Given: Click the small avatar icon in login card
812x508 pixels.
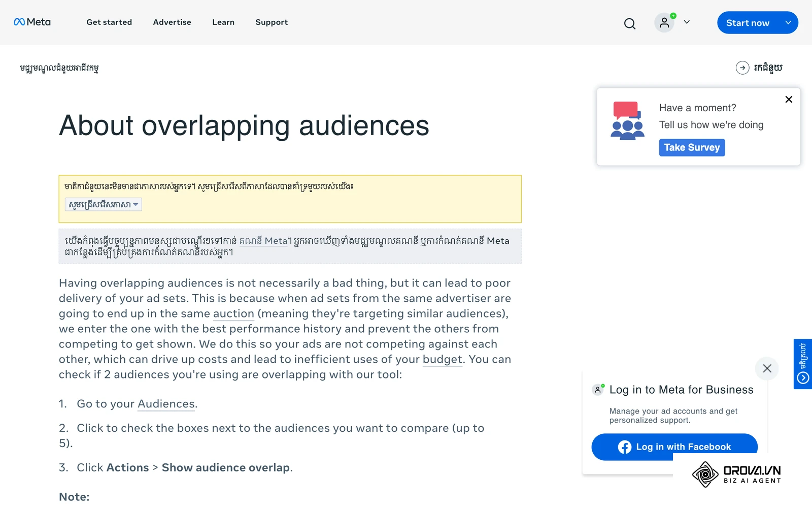Looking at the screenshot, I should [x=598, y=390].
